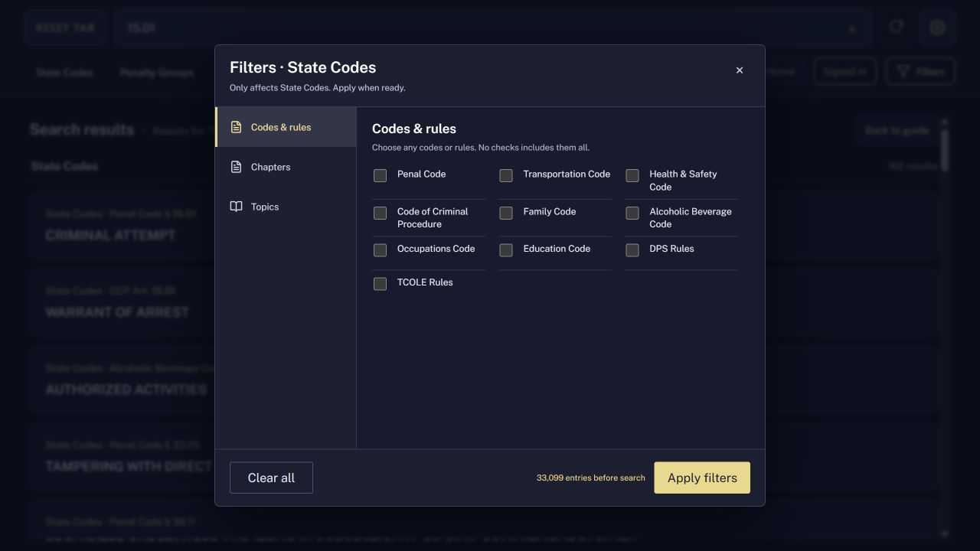Click Back to guide in the background page

click(897, 130)
